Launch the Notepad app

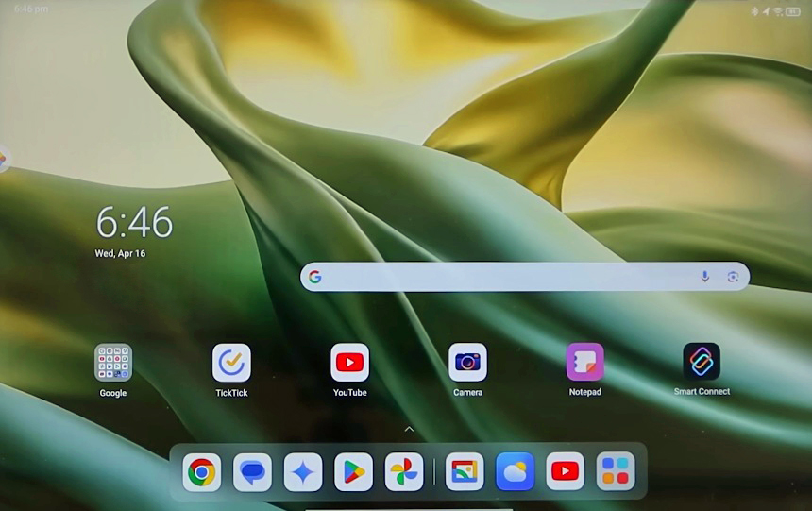pos(585,362)
